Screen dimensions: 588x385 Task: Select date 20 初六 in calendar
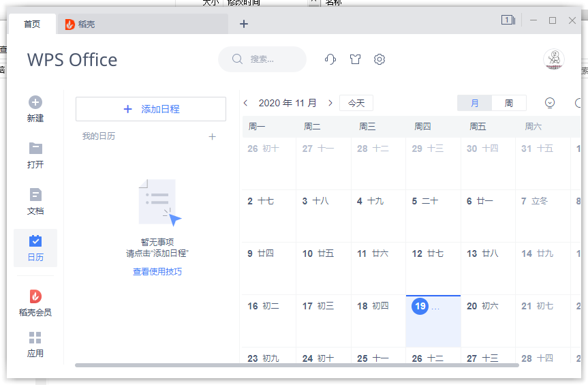[488, 321]
